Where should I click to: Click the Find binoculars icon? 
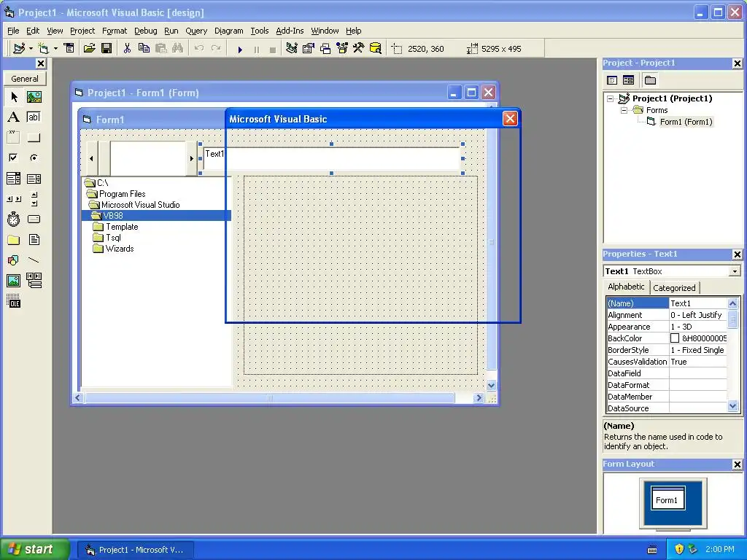pyautogui.click(x=178, y=49)
